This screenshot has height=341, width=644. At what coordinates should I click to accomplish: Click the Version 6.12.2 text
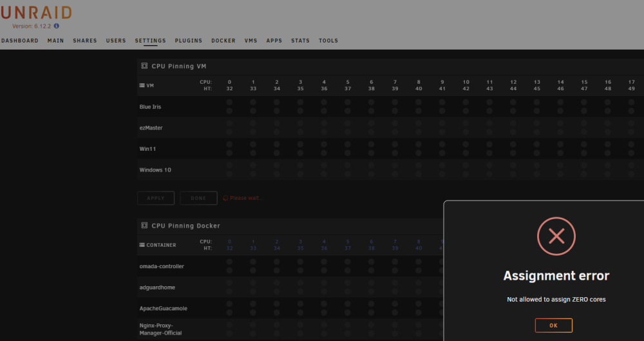pyautogui.click(x=32, y=26)
